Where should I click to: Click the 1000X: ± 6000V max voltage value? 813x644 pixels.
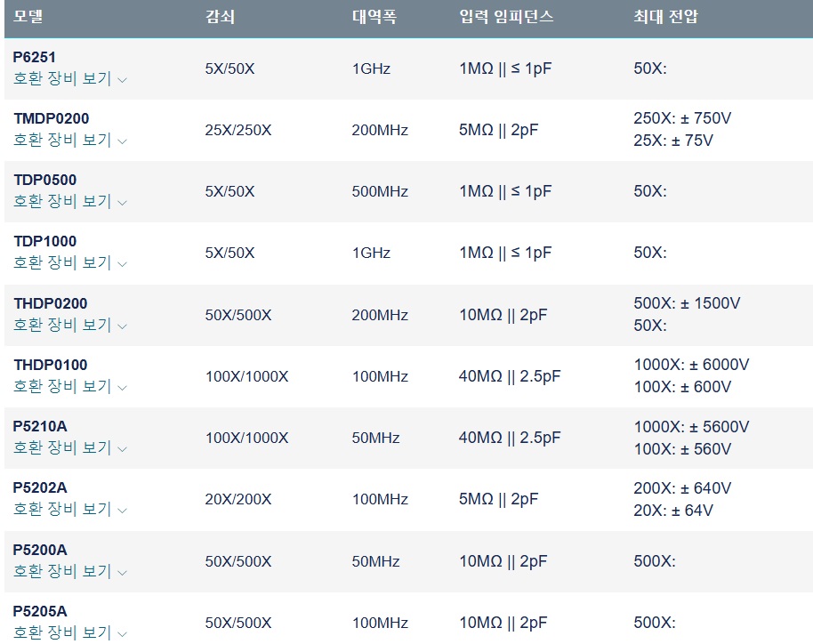tap(692, 365)
